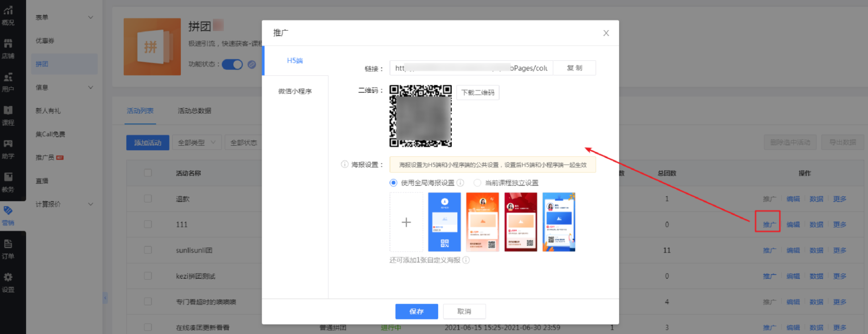Select 使用全局海报设置 radio button
The image size is (868, 334).
point(393,183)
